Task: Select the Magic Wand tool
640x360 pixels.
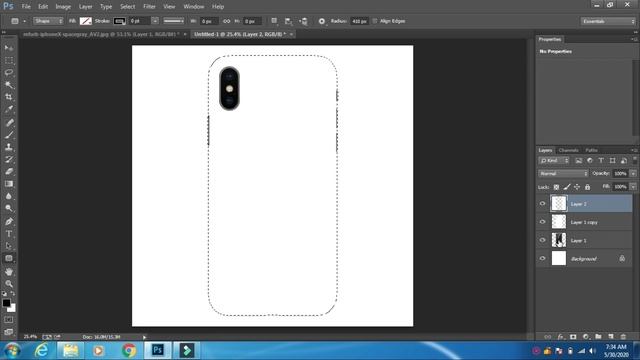Action: tap(9, 85)
